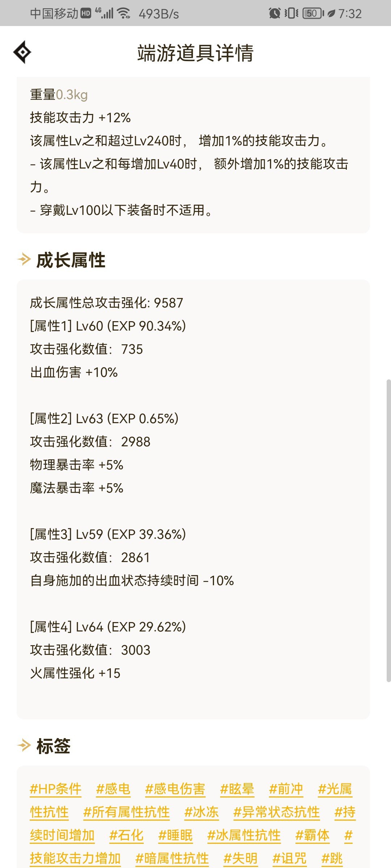391x868 pixels.
Task: Select the #冰冻 tag
Action: pos(202,812)
